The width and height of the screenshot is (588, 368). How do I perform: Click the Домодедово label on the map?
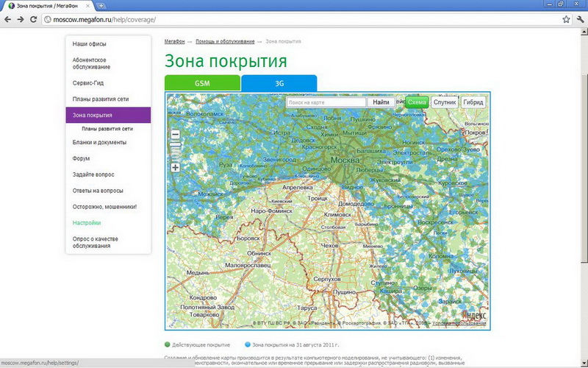click(x=356, y=204)
